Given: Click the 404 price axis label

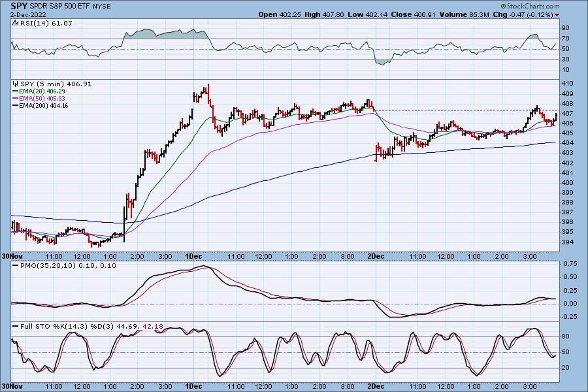Looking at the screenshot, I should pos(568,143).
